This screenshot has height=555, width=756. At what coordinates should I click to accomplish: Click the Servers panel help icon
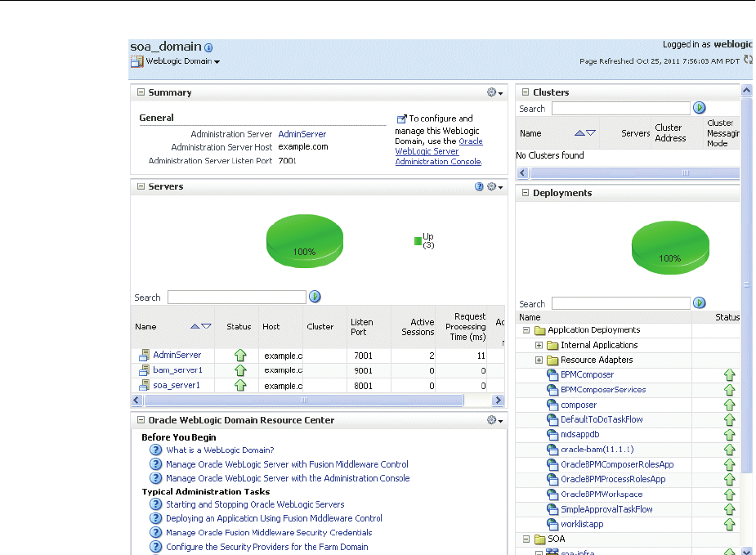479,186
